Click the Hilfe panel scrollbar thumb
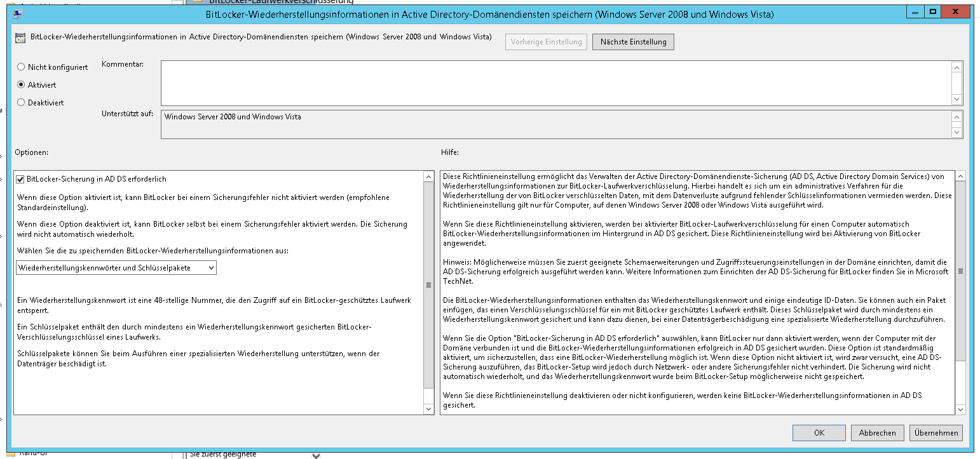The height and width of the screenshot is (459, 980). [x=960, y=271]
